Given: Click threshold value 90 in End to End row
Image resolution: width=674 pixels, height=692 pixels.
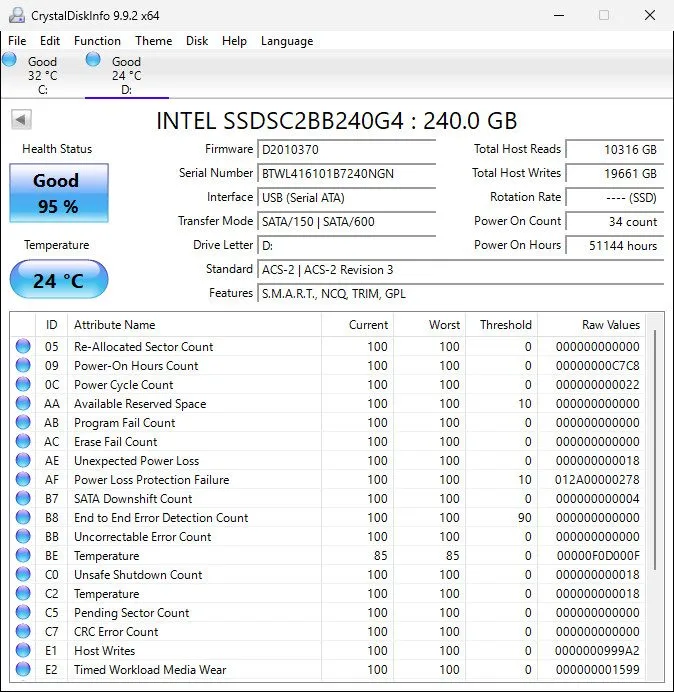Looking at the screenshot, I should pos(524,518).
